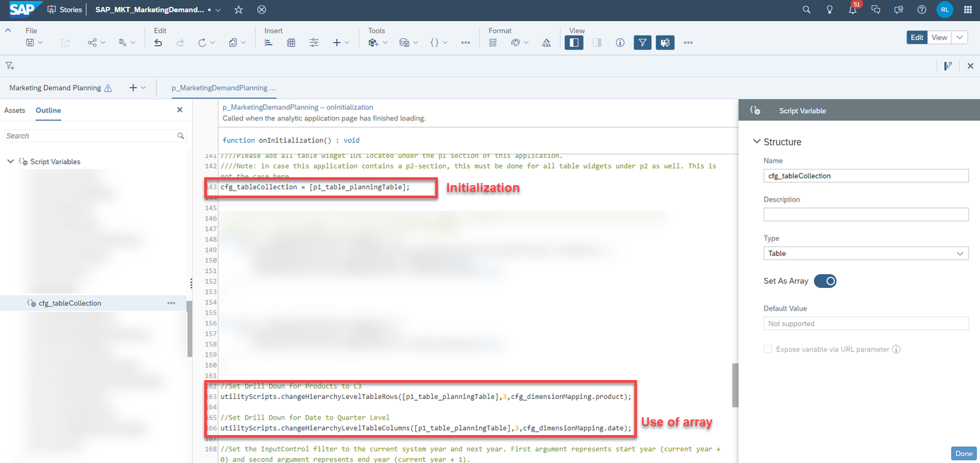The image size is (980, 463).
Task: Click the Description input field
Action: (x=866, y=214)
